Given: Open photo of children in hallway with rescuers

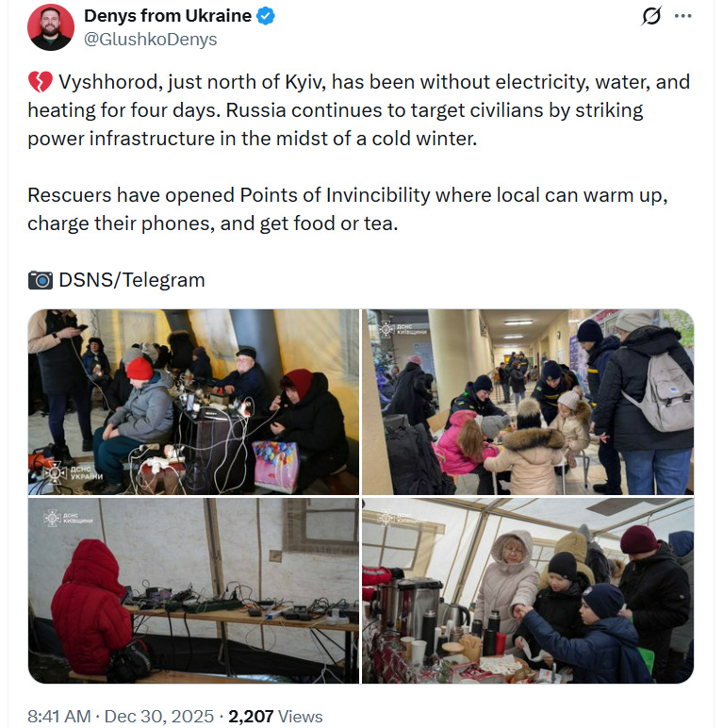Looking at the screenshot, I should pyautogui.click(x=528, y=402).
